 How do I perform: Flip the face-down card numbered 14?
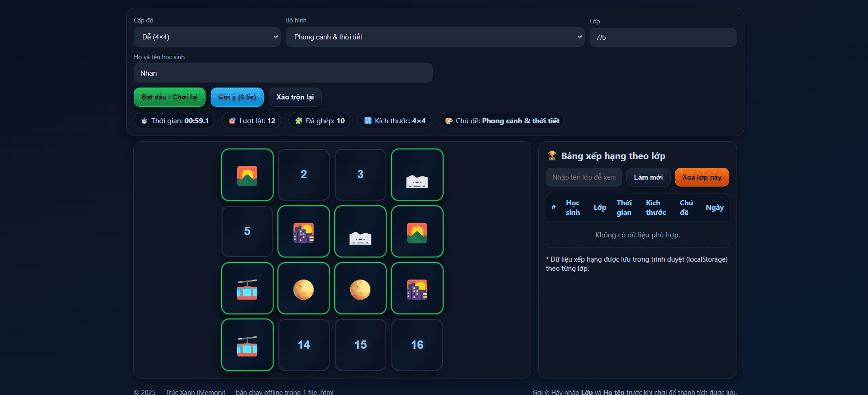[x=304, y=345]
